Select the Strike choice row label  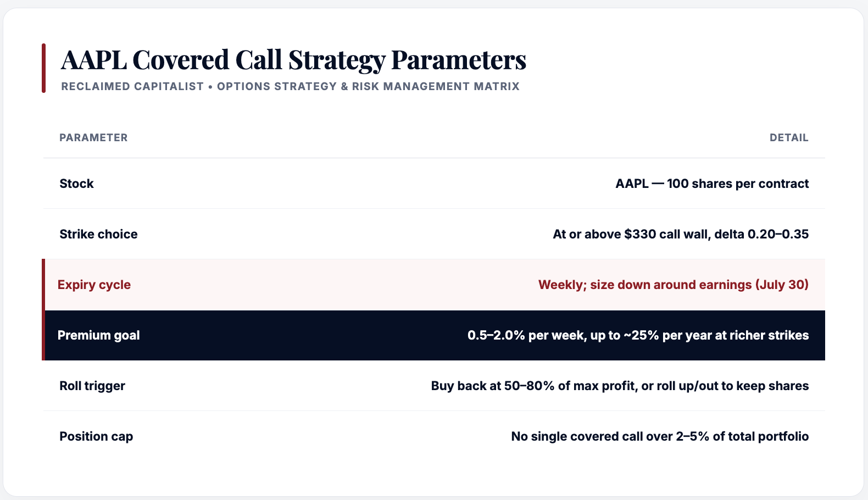point(98,234)
